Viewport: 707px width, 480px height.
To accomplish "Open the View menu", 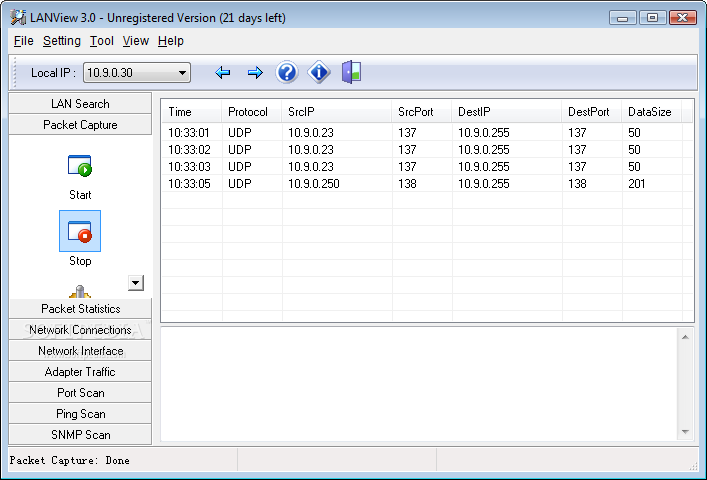I will (136, 41).
